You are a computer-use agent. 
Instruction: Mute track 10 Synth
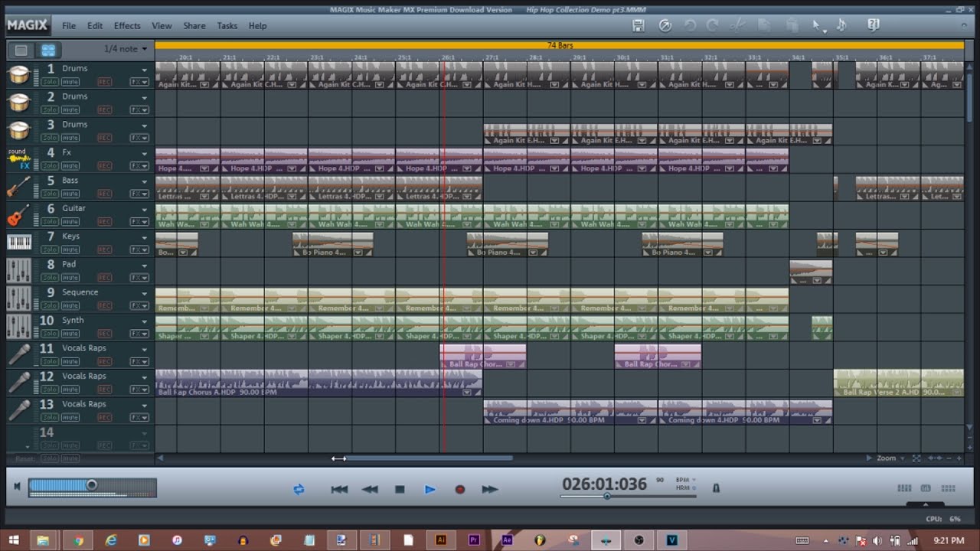[70, 334]
